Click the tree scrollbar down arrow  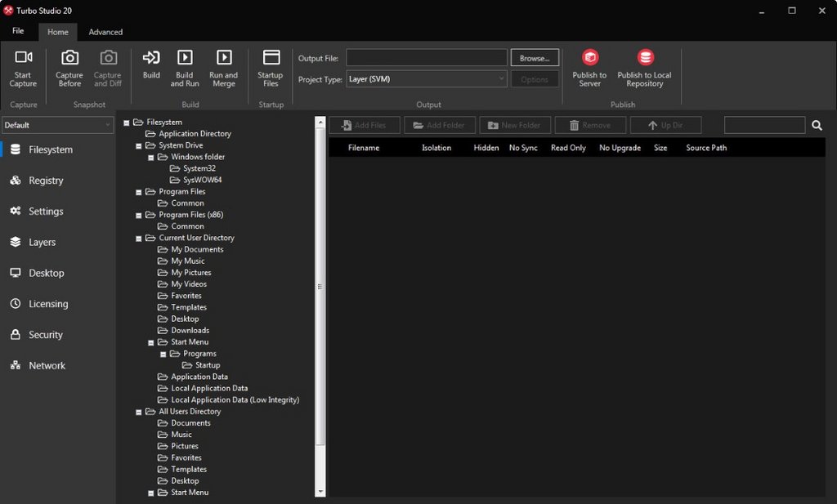[x=320, y=492]
